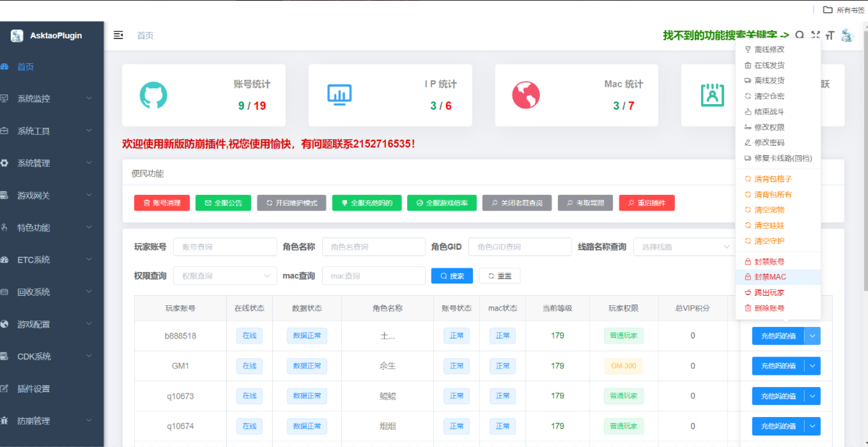Click the sidebar collapse hamburger icon

pyautogui.click(x=118, y=35)
